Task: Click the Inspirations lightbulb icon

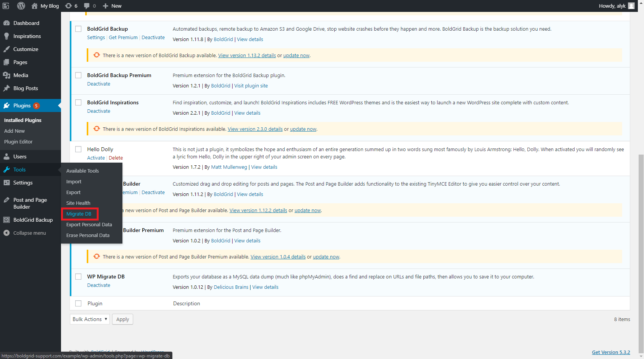Action: [7, 36]
